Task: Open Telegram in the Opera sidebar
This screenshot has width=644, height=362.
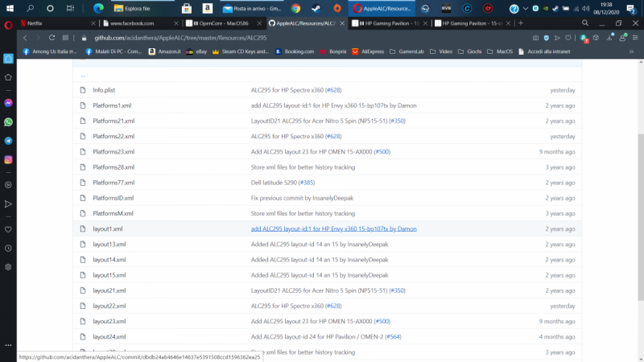Action: 8,141
